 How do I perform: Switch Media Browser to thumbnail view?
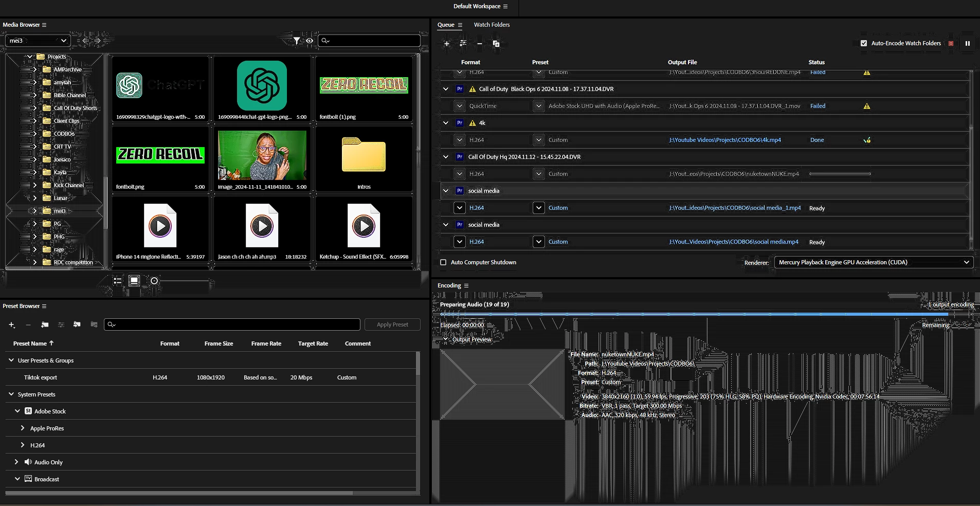tap(134, 281)
